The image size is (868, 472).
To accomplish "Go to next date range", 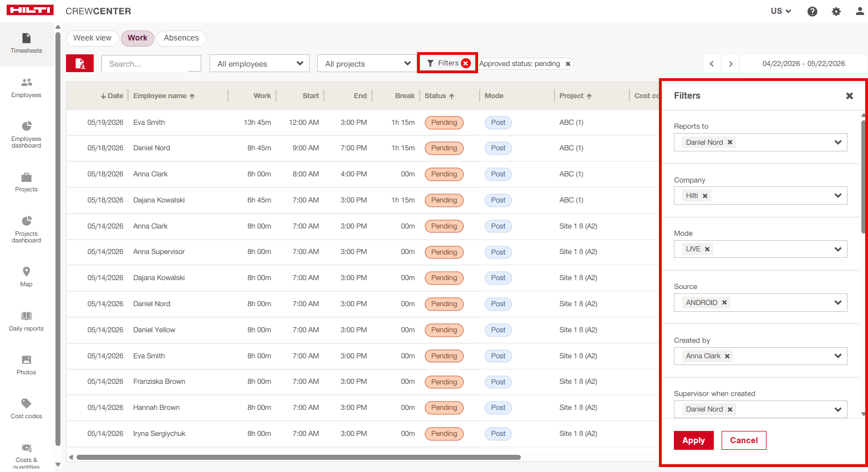I will tap(730, 64).
